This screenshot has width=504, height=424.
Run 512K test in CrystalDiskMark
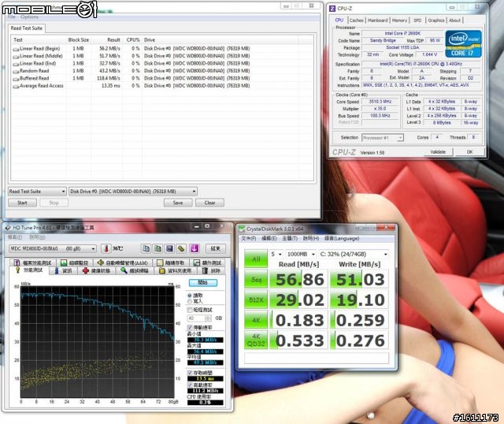coord(256,299)
